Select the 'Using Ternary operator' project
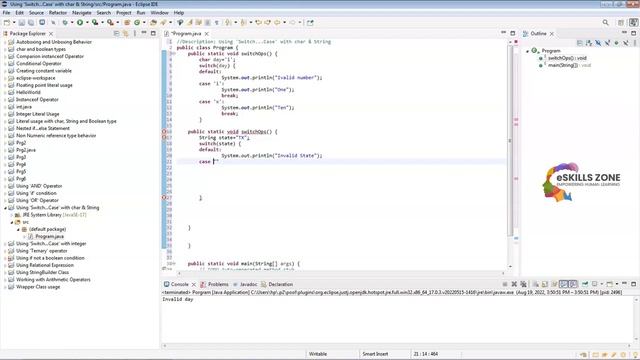Screen dimensions: 640x360 [41, 251]
